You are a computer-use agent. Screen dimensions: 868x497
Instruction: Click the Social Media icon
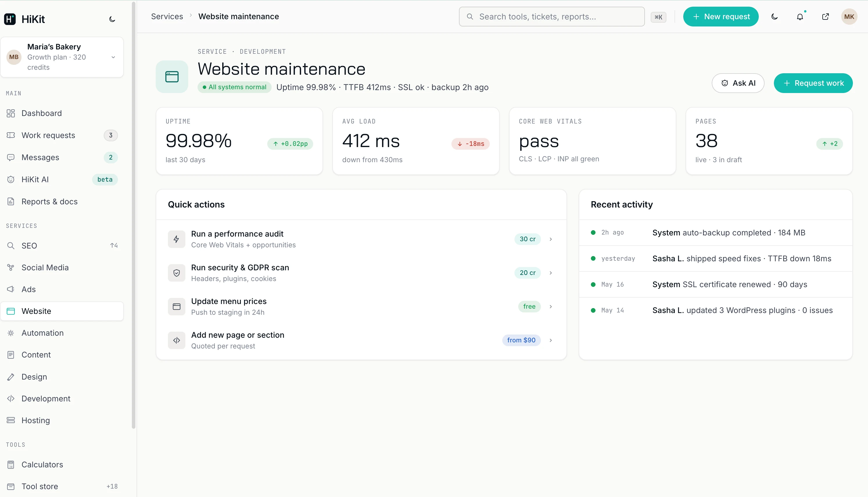(x=11, y=267)
